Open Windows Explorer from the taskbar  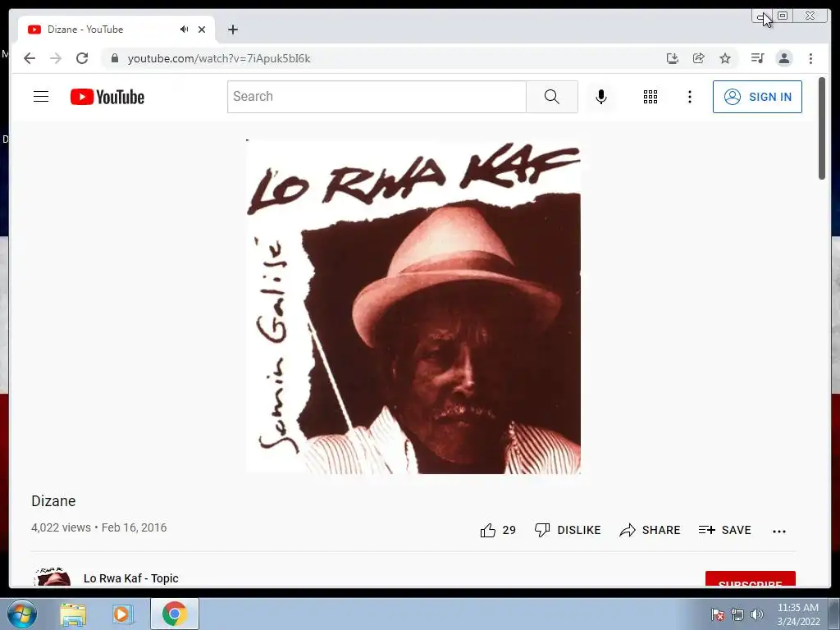point(73,614)
